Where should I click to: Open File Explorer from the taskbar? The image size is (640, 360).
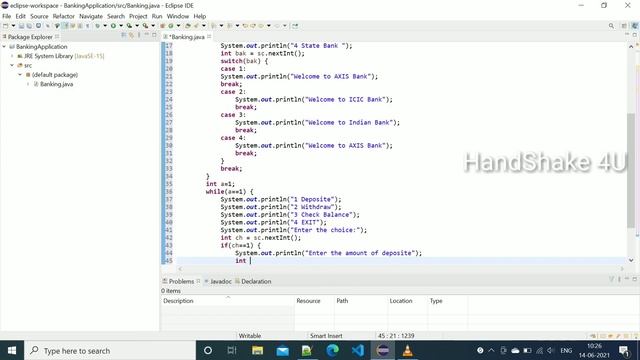[257, 351]
